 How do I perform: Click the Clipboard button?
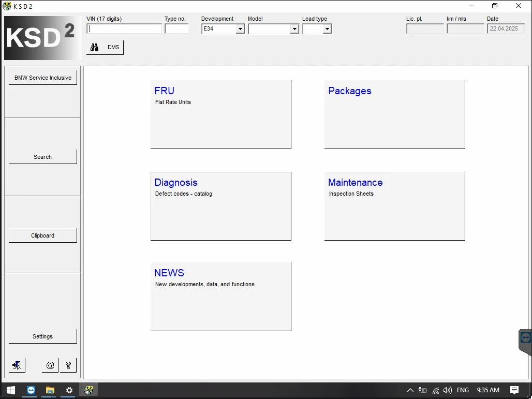tap(42, 235)
